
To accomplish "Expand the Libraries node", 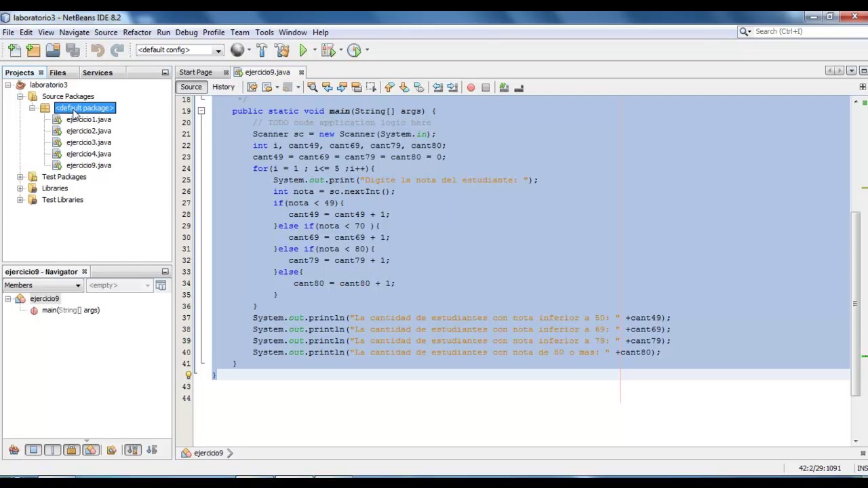I will pyautogui.click(x=20, y=188).
